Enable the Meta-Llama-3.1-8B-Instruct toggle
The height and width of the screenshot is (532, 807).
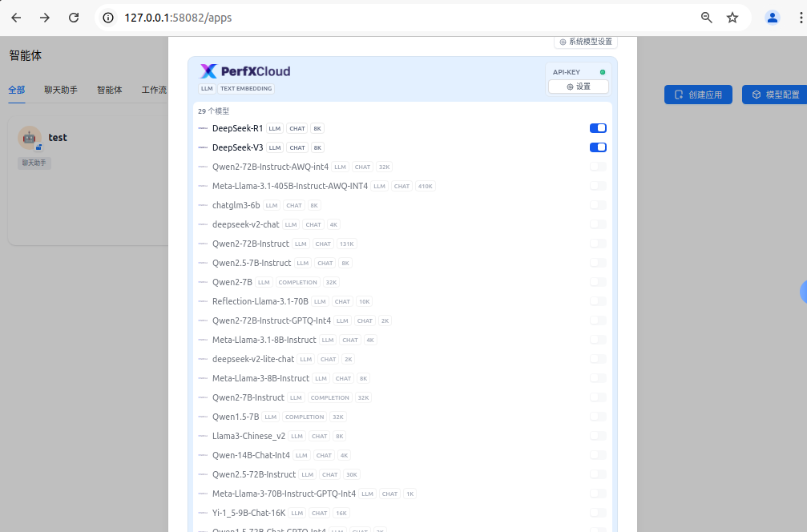[x=598, y=340]
